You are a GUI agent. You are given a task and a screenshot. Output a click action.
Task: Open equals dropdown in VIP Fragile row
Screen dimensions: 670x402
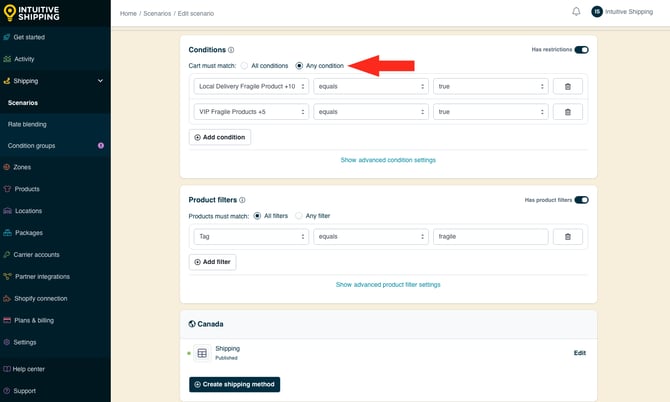(371, 112)
